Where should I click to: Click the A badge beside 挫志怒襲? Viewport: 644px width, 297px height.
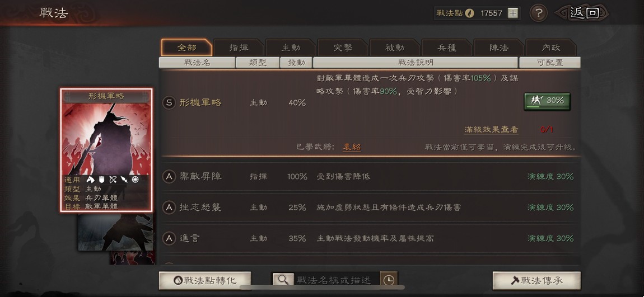click(169, 208)
